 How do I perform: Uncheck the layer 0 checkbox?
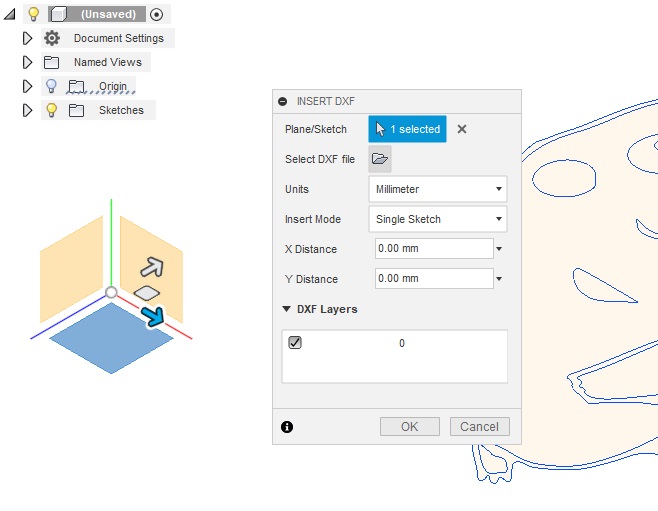tap(295, 343)
